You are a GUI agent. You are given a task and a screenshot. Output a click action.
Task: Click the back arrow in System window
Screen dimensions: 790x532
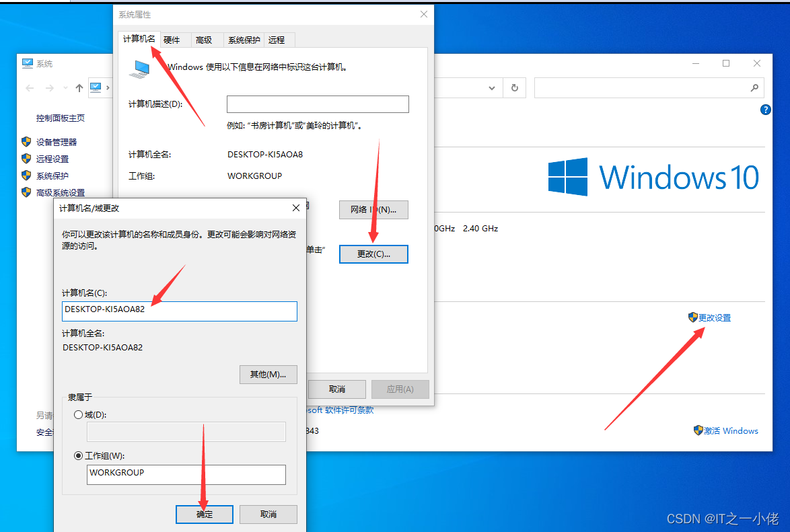[x=30, y=88]
